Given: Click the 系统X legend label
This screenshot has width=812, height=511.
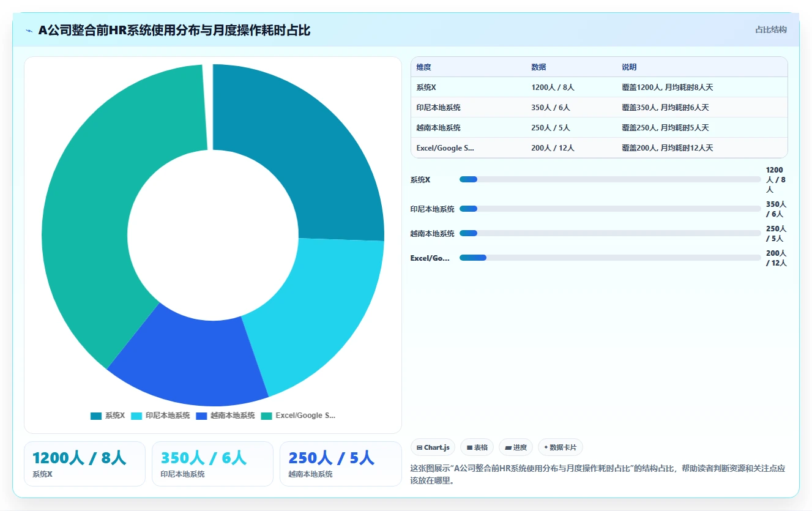Looking at the screenshot, I should tap(114, 416).
